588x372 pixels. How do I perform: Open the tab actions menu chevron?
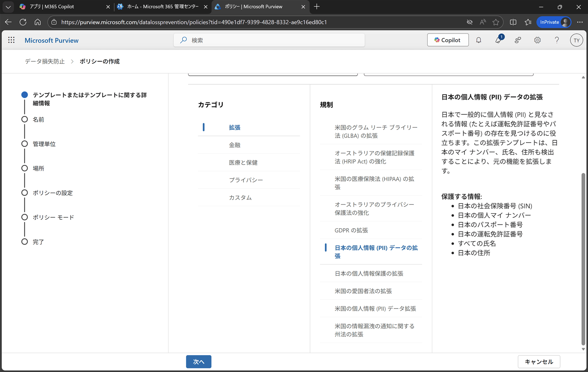(8, 7)
